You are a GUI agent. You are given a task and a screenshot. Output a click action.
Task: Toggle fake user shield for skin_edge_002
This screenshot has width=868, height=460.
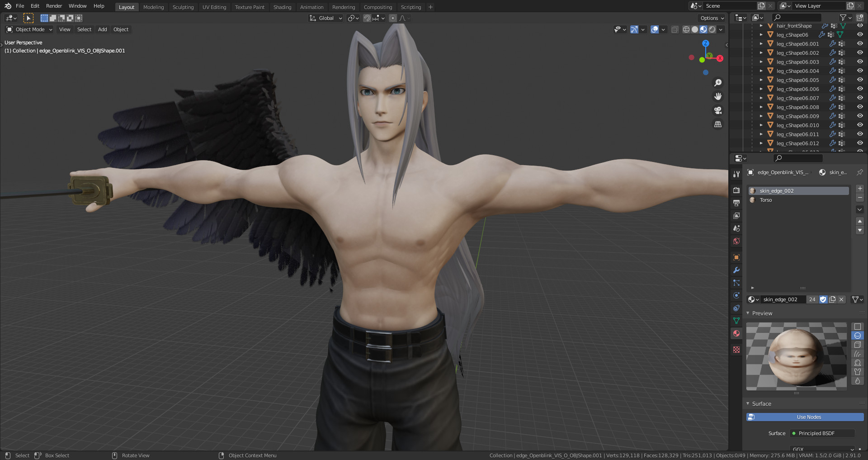click(823, 299)
